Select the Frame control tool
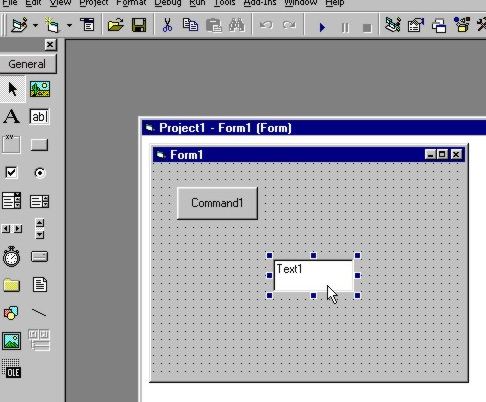This screenshot has width=486, height=402. (11, 144)
